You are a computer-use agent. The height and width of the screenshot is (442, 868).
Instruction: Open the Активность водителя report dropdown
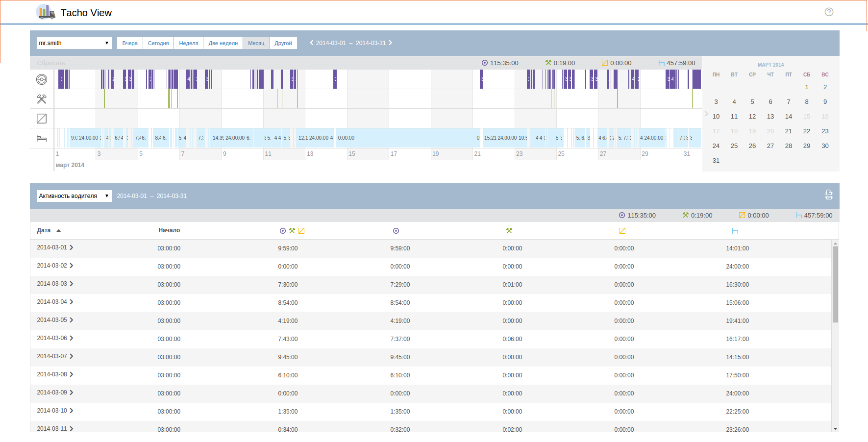pos(74,196)
